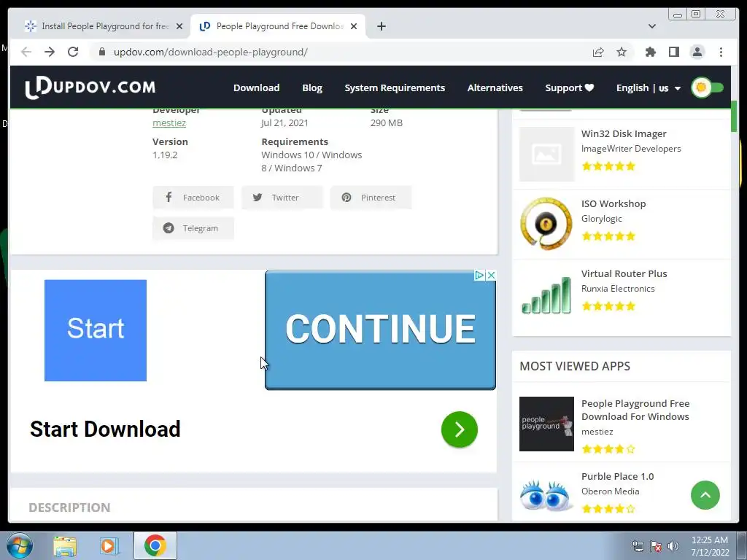
Task: Share this page using the share icon
Action: click(x=598, y=52)
